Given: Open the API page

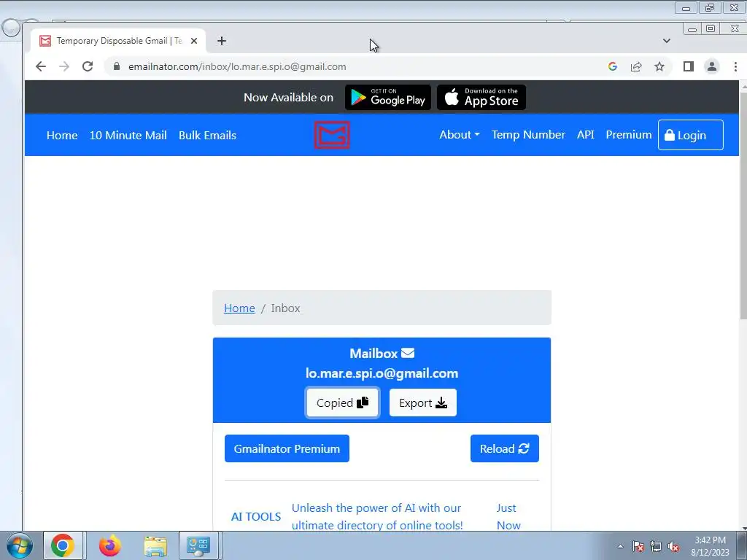Looking at the screenshot, I should pos(586,135).
